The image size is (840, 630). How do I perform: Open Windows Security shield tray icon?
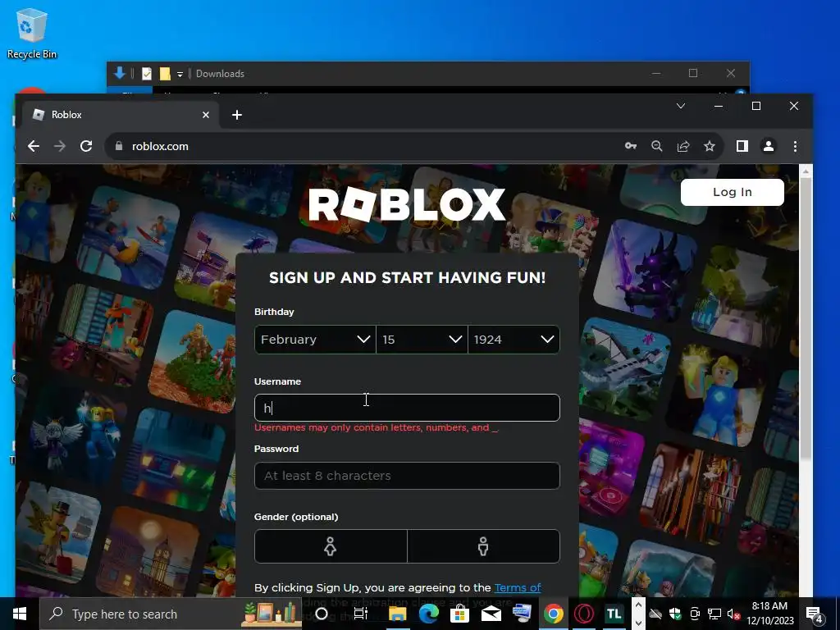click(675, 614)
